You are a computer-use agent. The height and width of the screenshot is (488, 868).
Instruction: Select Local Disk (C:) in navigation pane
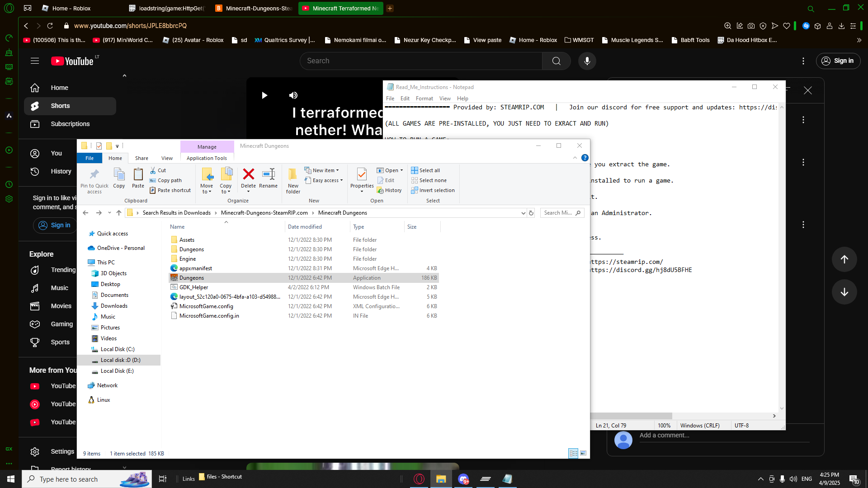[x=118, y=349]
